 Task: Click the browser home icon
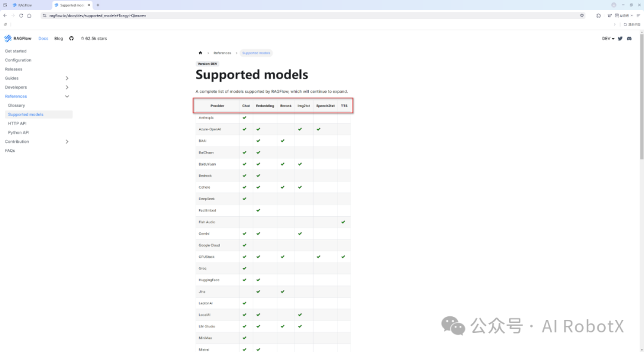(x=29, y=15)
